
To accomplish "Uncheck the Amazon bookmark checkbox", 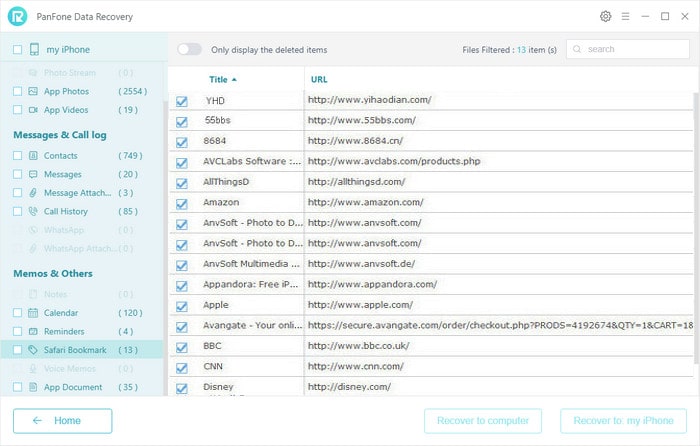I will (182, 204).
